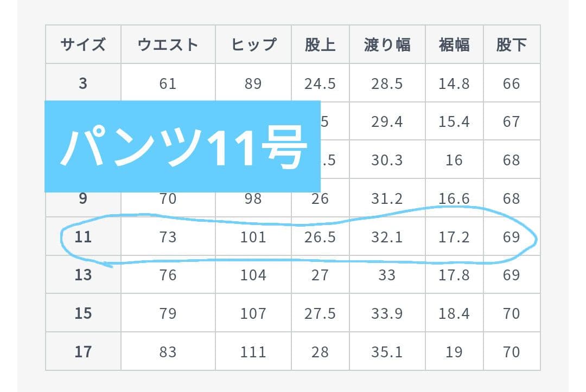Select the 股上 column header
Screen dimensions: 586x392
pyautogui.click(x=320, y=44)
